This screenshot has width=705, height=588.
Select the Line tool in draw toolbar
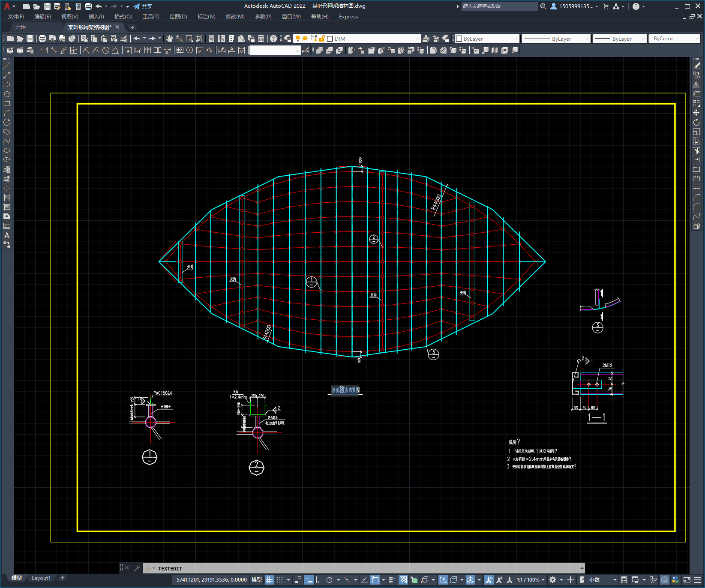pyautogui.click(x=7, y=66)
